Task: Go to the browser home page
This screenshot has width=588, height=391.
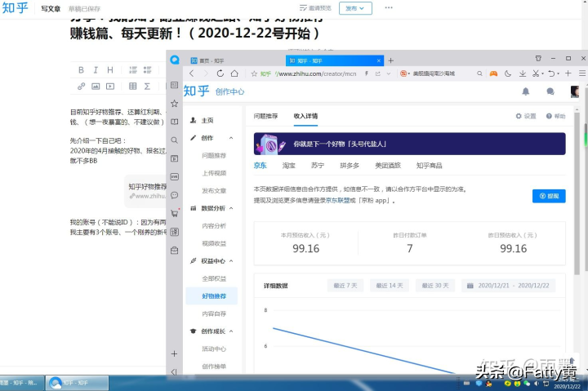Action: click(234, 73)
